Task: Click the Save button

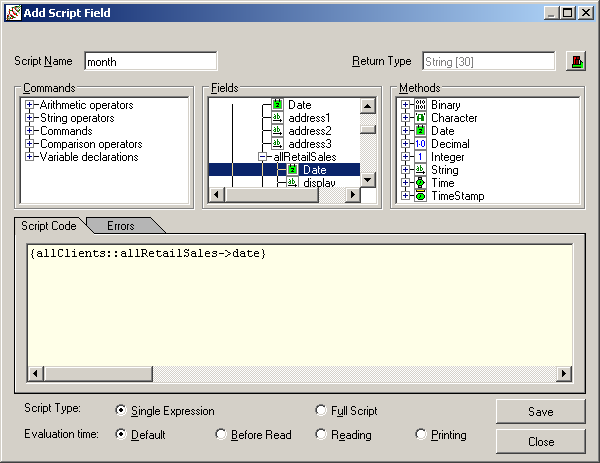Action: (541, 411)
